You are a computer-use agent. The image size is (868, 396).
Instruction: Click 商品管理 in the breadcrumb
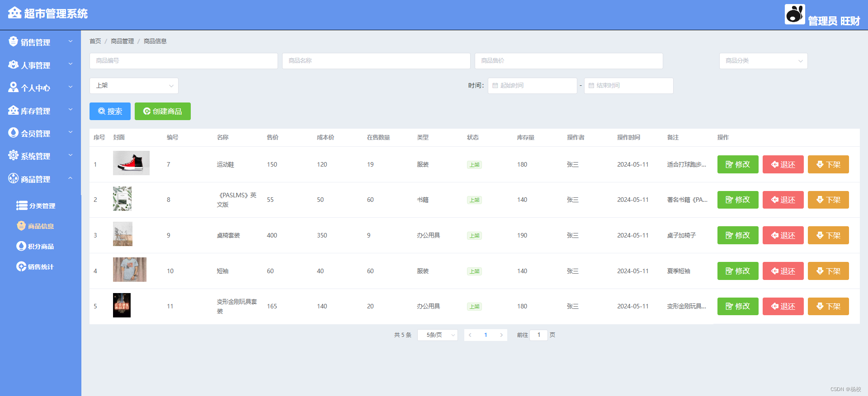[x=123, y=41]
